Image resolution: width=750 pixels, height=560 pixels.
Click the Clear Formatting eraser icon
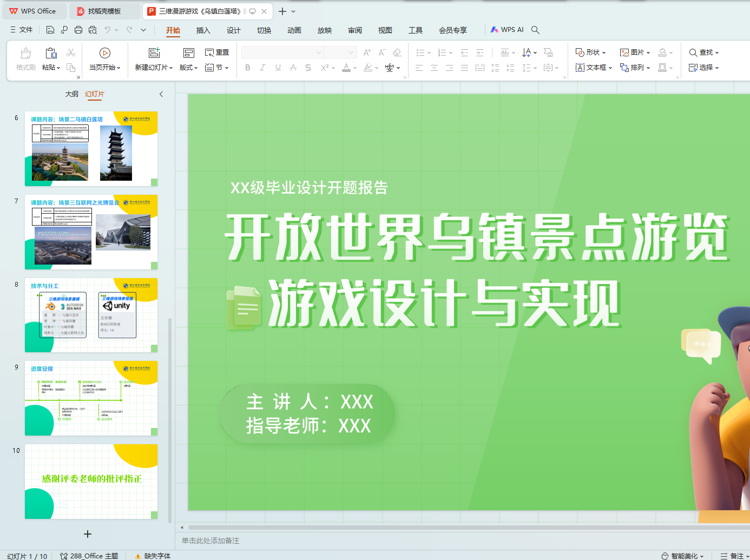point(397,52)
